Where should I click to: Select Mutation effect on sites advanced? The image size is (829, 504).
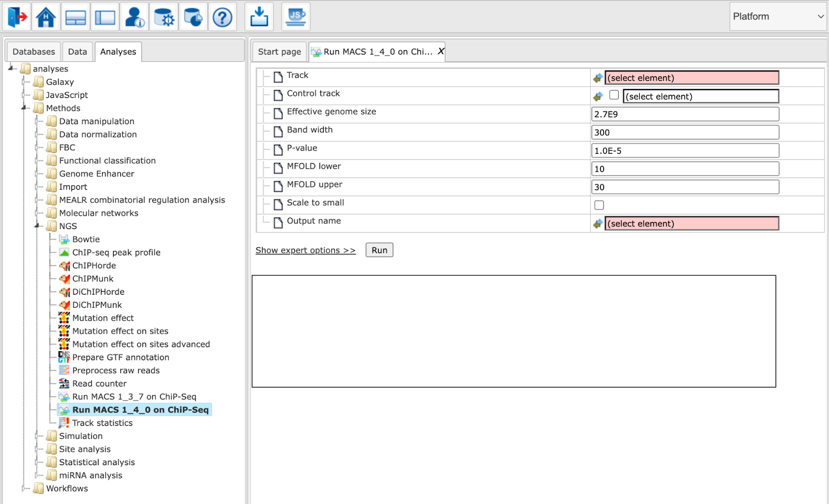pyautogui.click(x=141, y=344)
